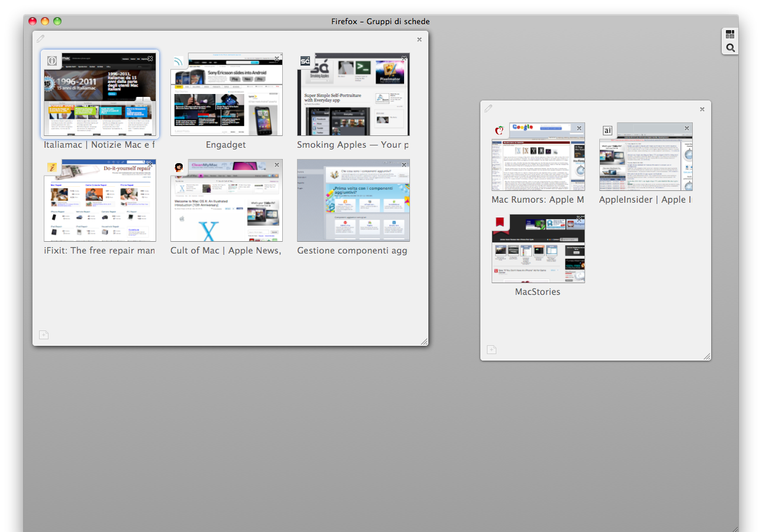
Task: Open the Cult of Mac tab thumbnail
Action: tap(227, 200)
